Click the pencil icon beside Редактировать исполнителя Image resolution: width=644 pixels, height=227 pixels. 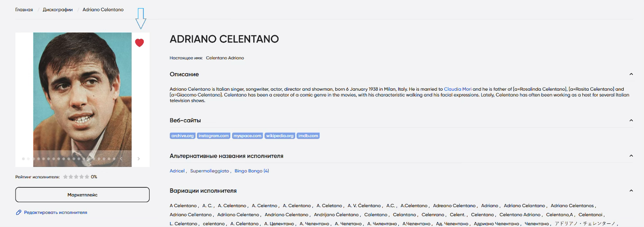[x=19, y=213]
